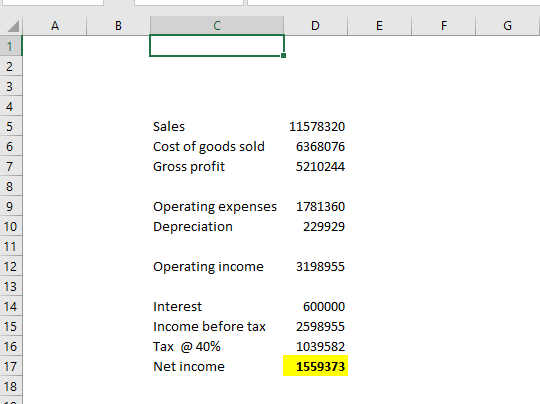The height and width of the screenshot is (404, 540).
Task: Click the 'Income before tax' cell
Action: pyautogui.click(x=217, y=326)
